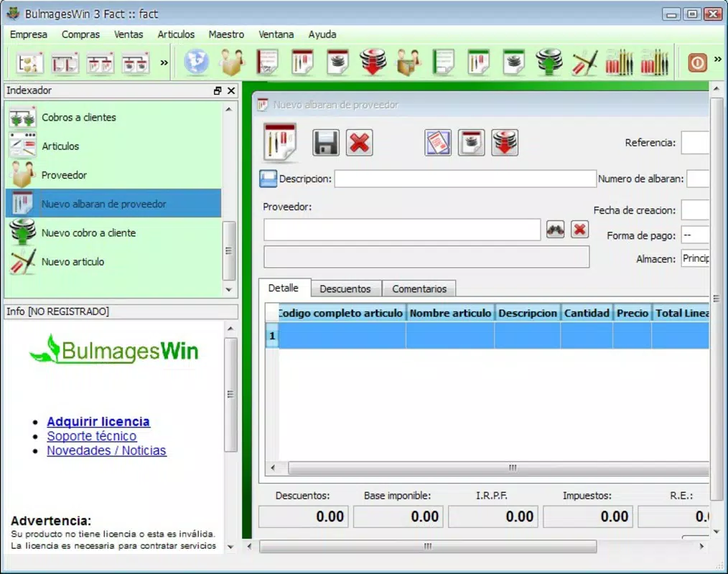728x574 pixels.
Task: Click the coins document icon in the albaran form
Action: 471,143
